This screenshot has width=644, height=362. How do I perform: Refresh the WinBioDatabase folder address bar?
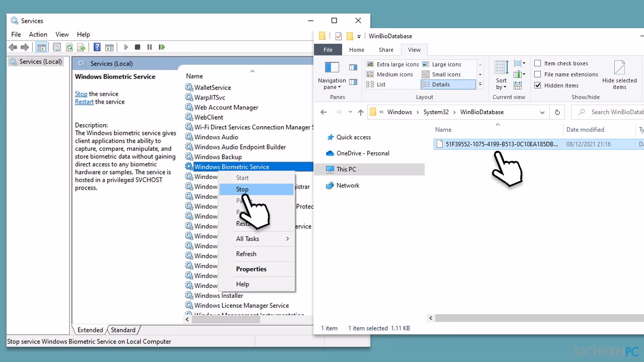tap(557, 112)
